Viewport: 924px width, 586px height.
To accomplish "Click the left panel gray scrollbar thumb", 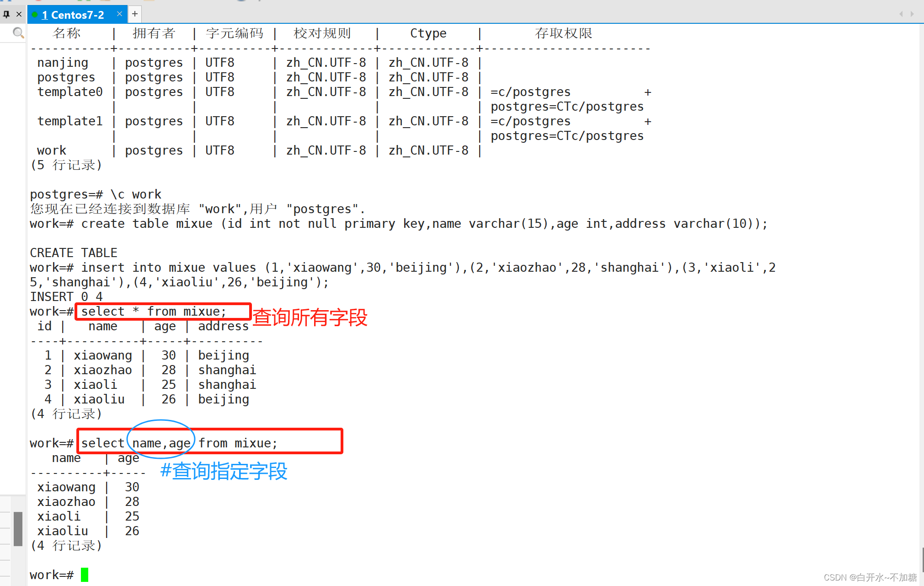I will 18,528.
